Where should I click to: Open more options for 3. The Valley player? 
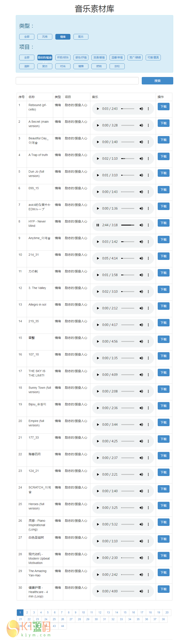[x=148, y=292]
